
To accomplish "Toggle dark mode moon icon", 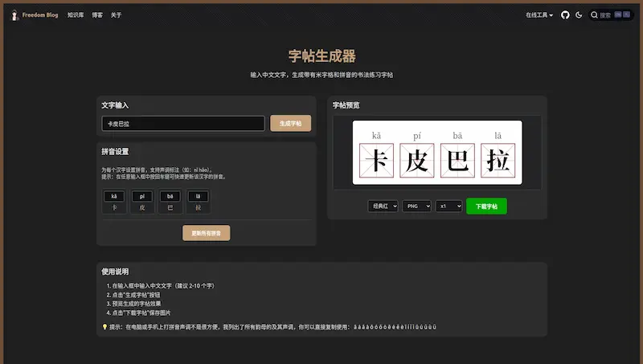I will click(x=579, y=15).
